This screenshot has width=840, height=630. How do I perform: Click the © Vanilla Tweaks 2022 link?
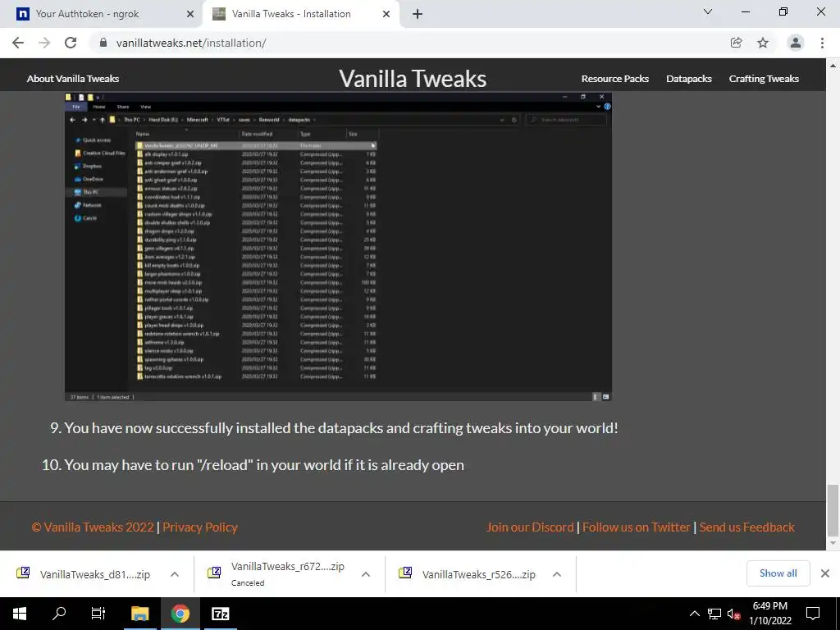(93, 527)
